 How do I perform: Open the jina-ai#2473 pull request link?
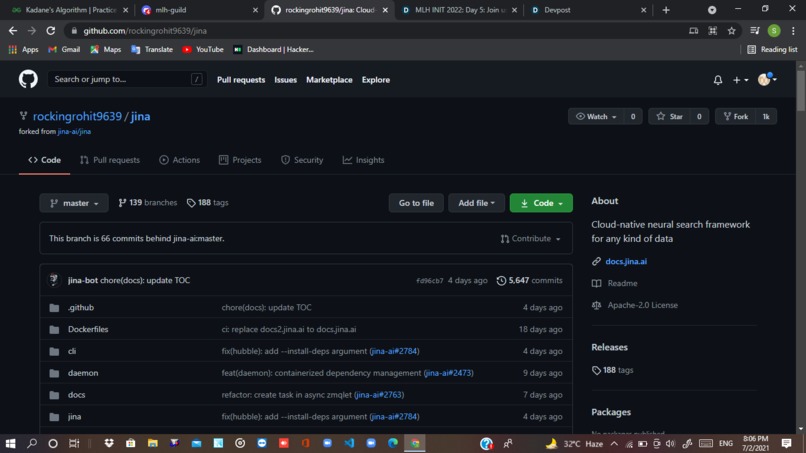pos(448,373)
